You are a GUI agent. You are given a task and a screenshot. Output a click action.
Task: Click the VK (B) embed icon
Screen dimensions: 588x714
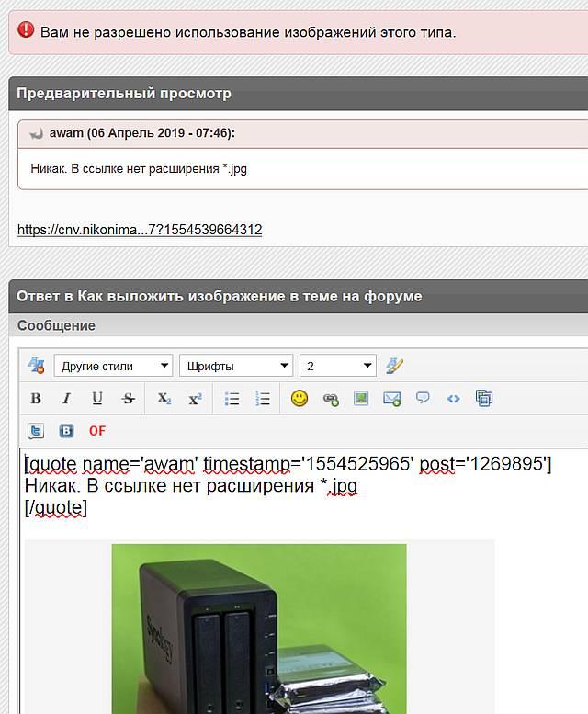66,430
